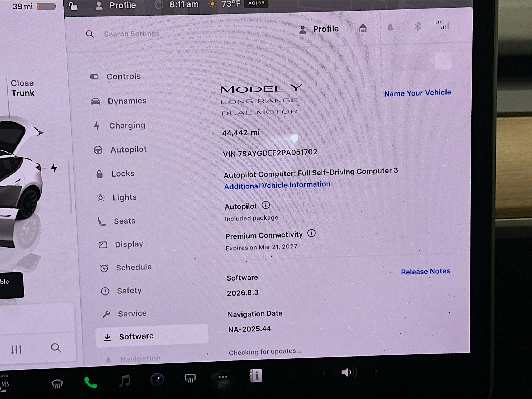Tap the sun weather icon
The image size is (532, 399).
(212, 4)
